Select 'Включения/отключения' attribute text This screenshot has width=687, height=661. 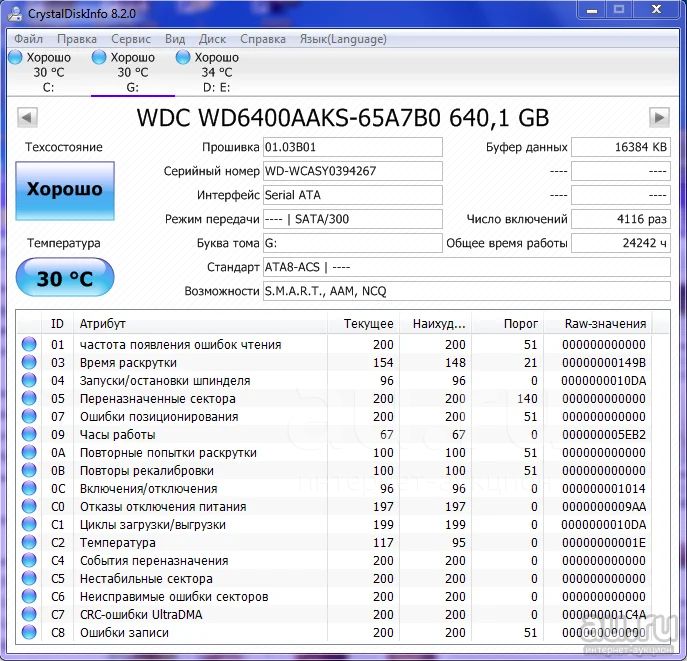pos(148,488)
